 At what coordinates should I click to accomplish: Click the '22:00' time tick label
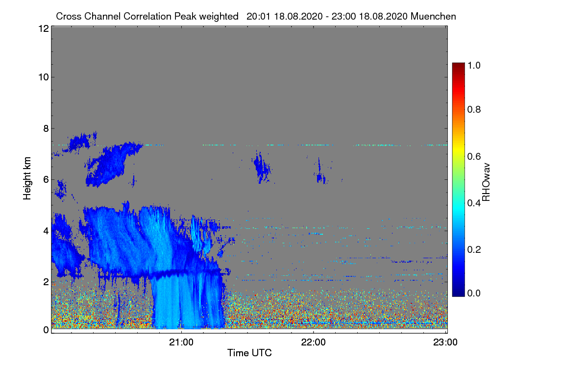[314, 342]
